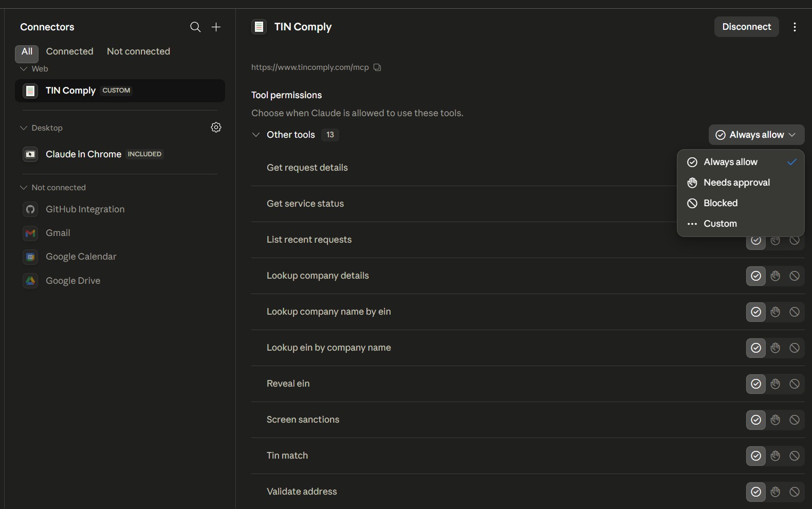The height and width of the screenshot is (509, 812).
Task: Open the Google Calendar connector
Action: (120, 257)
